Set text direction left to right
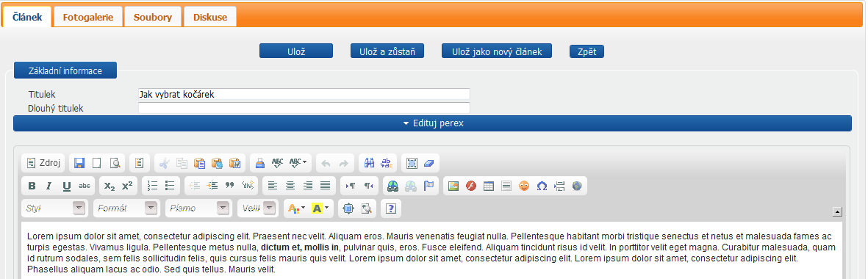868x279 pixels. [x=351, y=186]
